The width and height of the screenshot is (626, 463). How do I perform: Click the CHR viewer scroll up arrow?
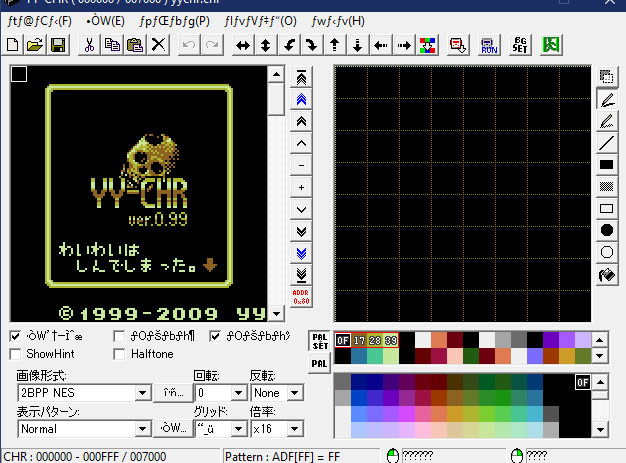276,74
